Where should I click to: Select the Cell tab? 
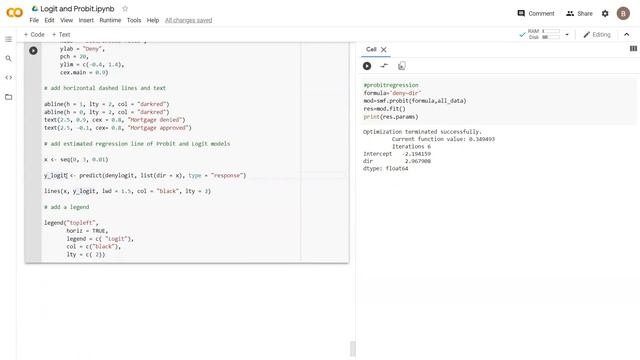click(x=371, y=49)
